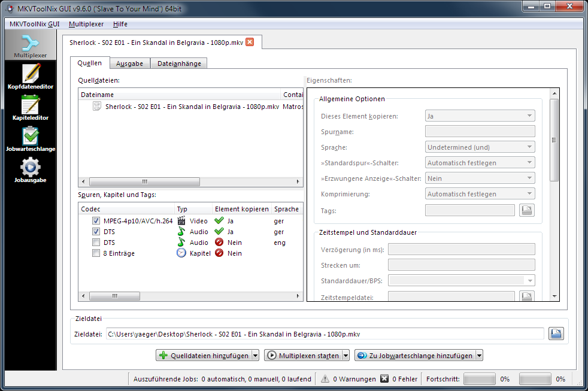The height and width of the screenshot is (391, 588).
Task: Open the Hilfe menu
Action: point(120,24)
